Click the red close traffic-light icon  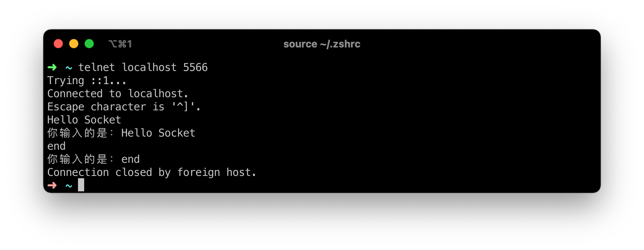pos(58,44)
